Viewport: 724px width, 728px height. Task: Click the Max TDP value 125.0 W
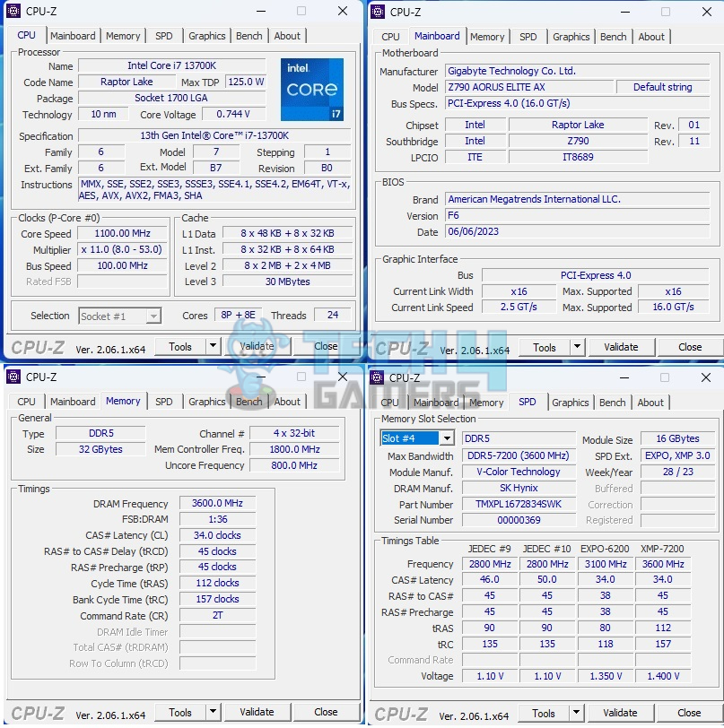coord(246,82)
